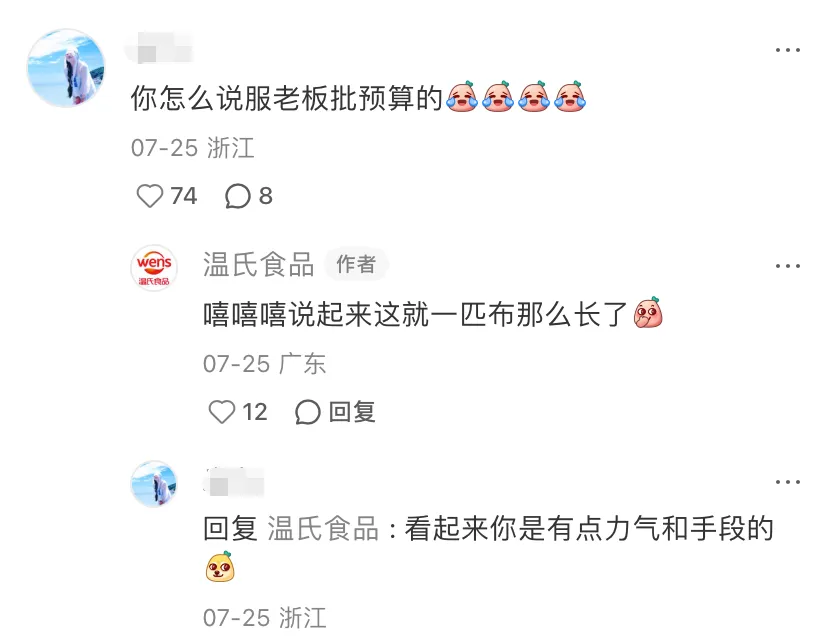Click the blurred username on the last reply
Screen dimensions: 834x640
[234, 482]
